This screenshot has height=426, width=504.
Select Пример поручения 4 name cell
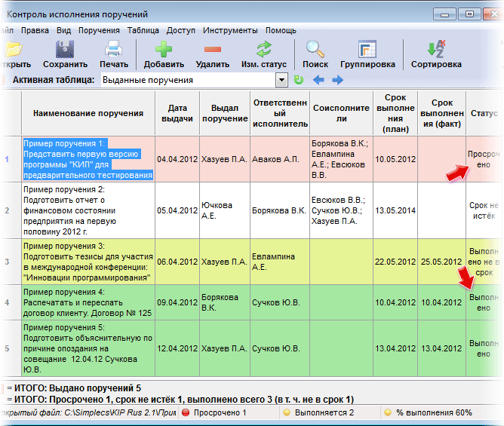(x=88, y=302)
